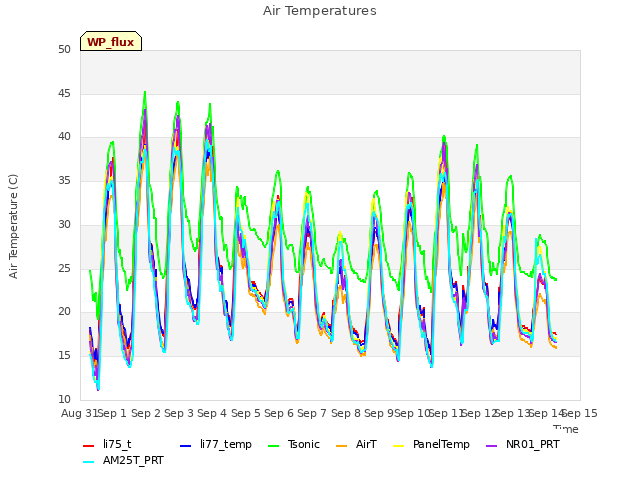640x480 pixels.
Task: Click the WP_flux annotation label
Action: coord(111,42)
